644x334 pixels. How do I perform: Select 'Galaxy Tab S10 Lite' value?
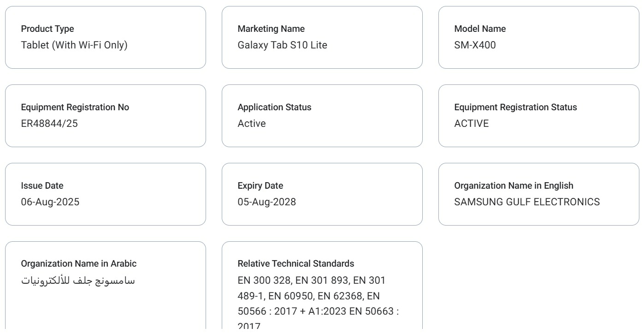tap(283, 45)
